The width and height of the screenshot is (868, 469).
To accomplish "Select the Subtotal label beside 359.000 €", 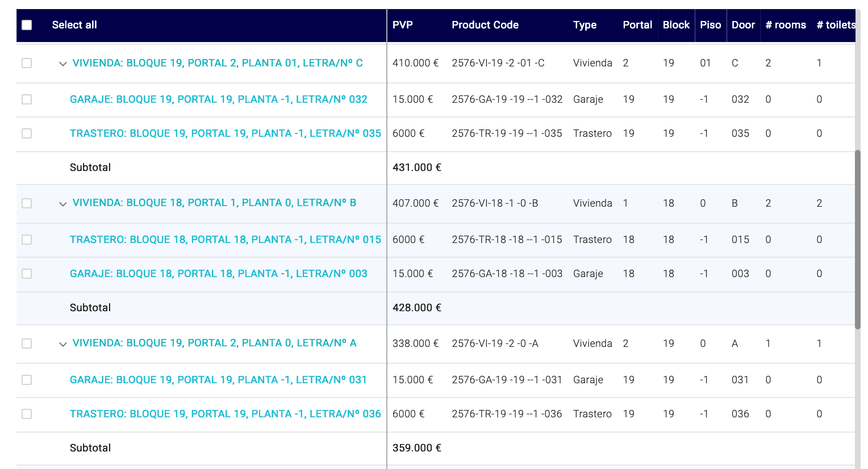I will (x=90, y=448).
